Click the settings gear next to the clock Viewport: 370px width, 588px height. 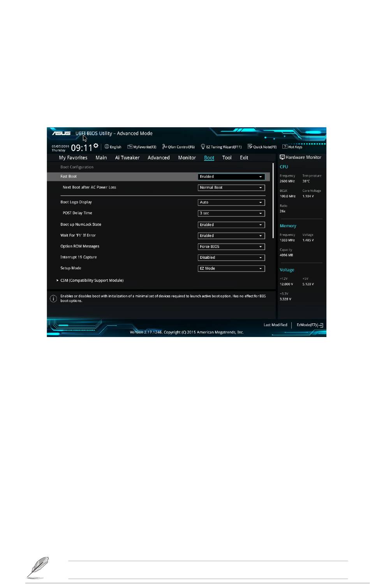pos(96,146)
